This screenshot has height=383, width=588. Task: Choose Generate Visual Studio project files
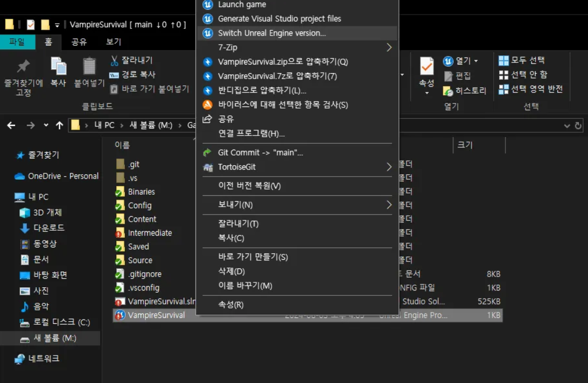point(297,19)
